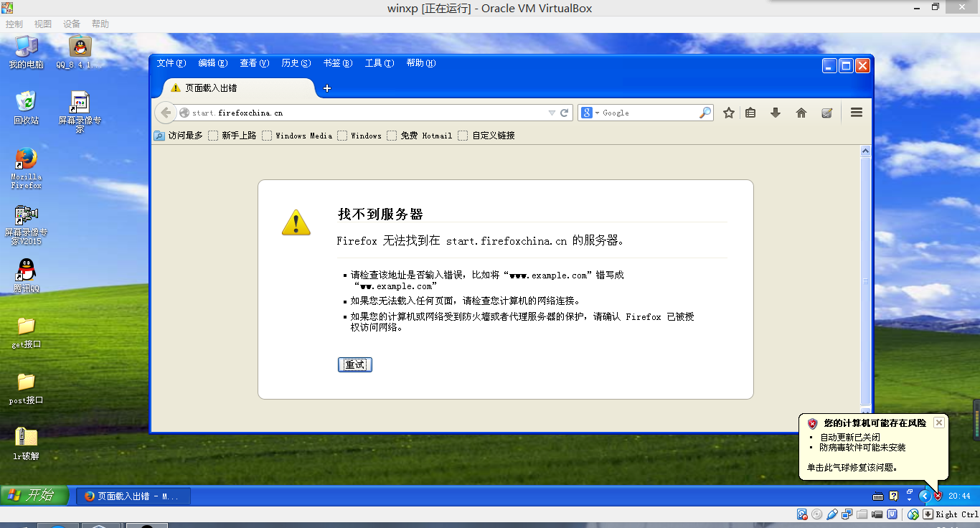Image resolution: width=980 pixels, height=528 pixels.
Task: Open the 新手上路 bookmark
Action: [x=232, y=136]
